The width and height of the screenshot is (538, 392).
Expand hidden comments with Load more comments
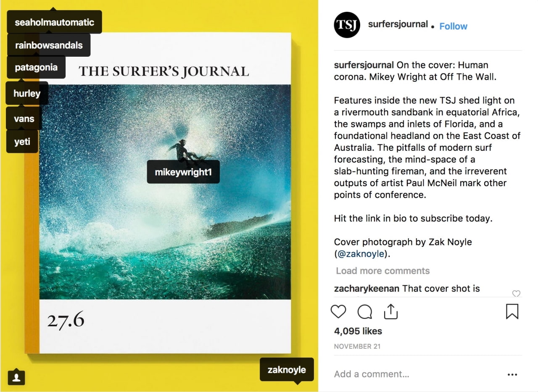pos(382,271)
